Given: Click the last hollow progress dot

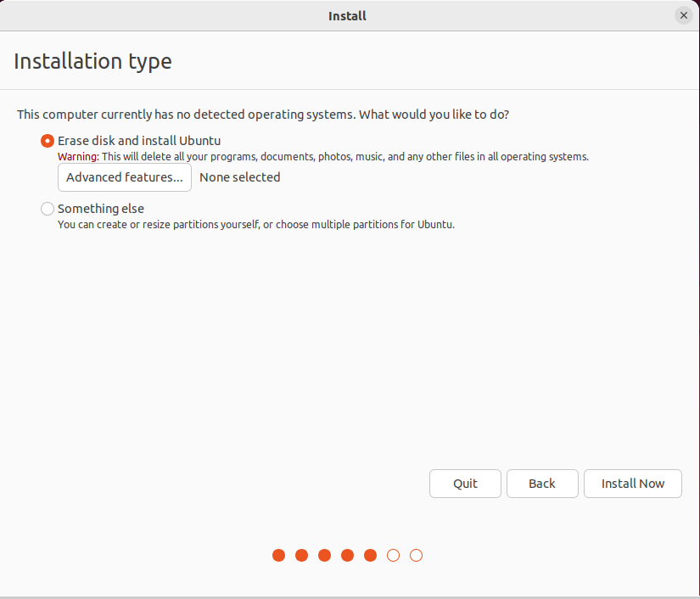Looking at the screenshot, I should click(416, 556).
